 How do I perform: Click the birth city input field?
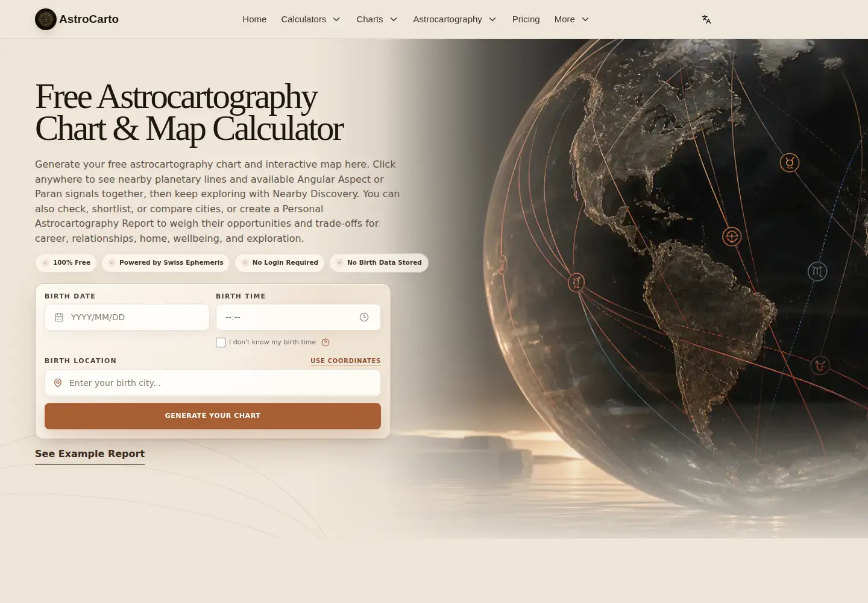tap(213, 383)
